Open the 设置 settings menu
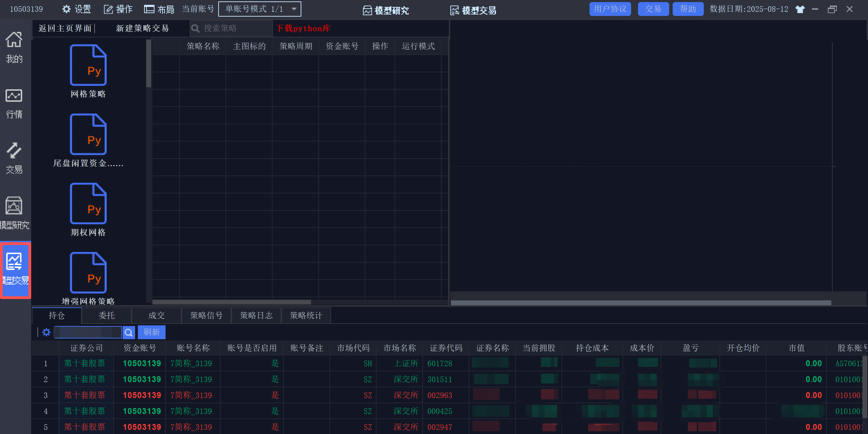 click(77, 9)
